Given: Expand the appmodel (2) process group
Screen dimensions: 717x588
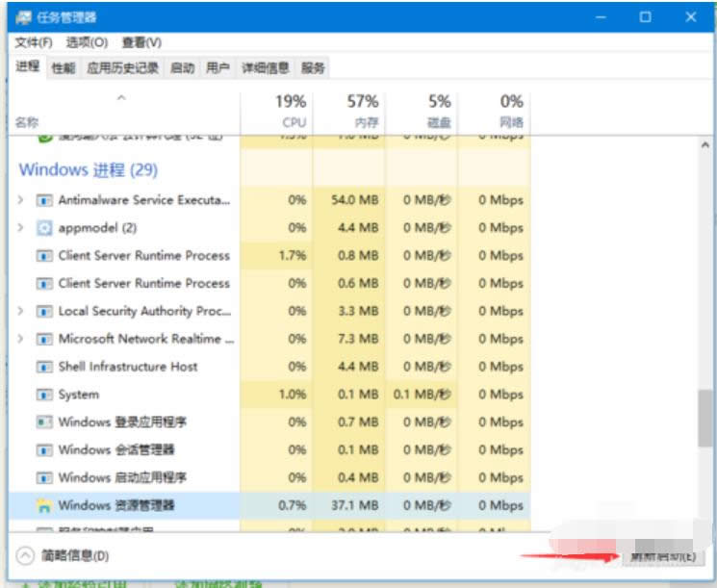Looking at the screenshot, I should (x=21, y=228).
